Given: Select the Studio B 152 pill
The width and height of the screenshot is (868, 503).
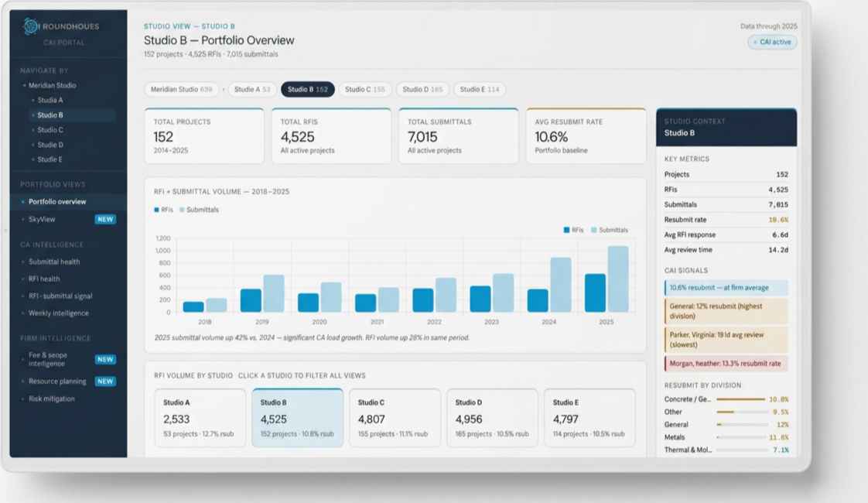Looking at the screenshot, I should click(308, 89).
